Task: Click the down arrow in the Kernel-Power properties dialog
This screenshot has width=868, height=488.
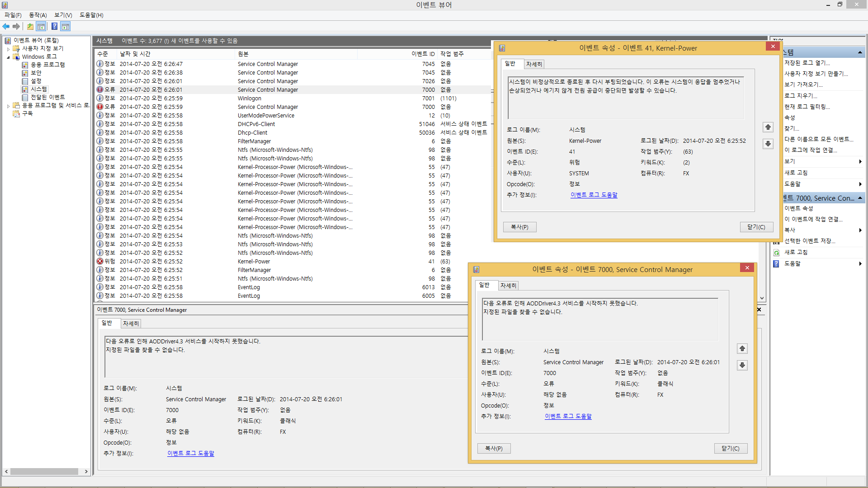Action: (x=768, y=144)
